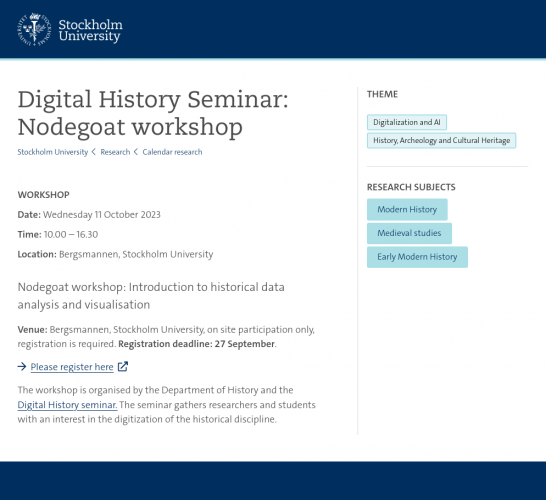
Task: Open the Please register here link
Action: [x=72, y=367]
